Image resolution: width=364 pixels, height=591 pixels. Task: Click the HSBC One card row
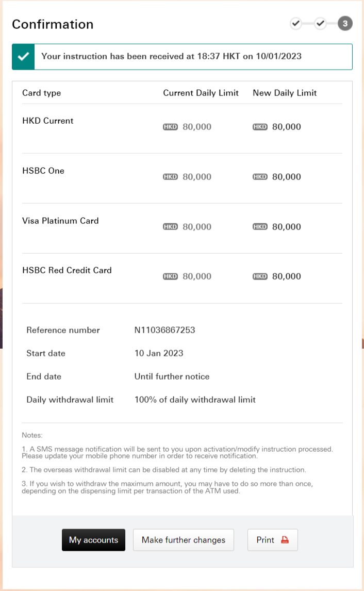tap(43, 171)
